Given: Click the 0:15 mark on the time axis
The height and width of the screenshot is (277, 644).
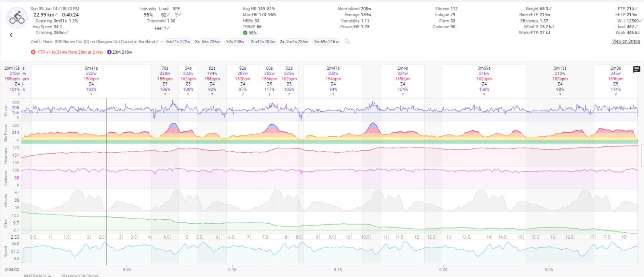Looking at the screenshot, I should (338, 269).
